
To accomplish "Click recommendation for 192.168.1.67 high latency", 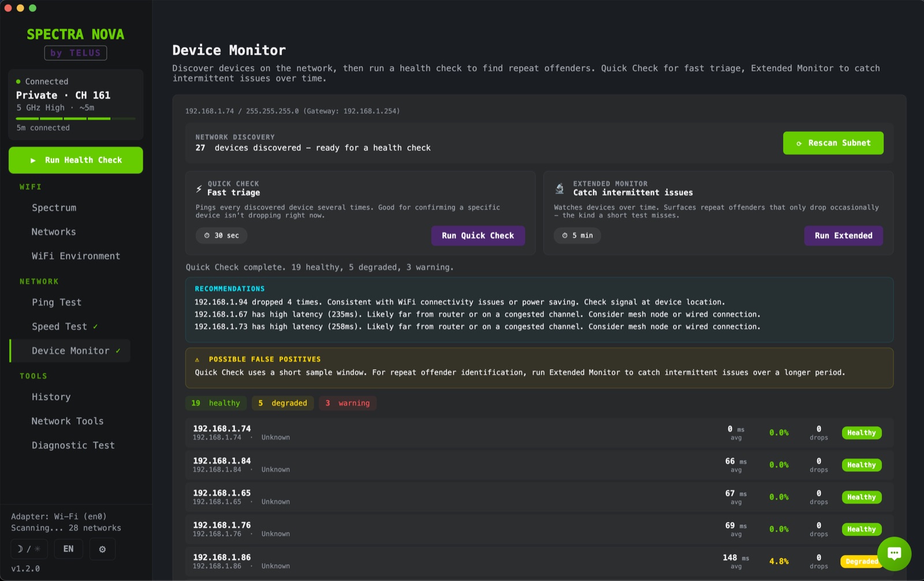I will point(477,314).
